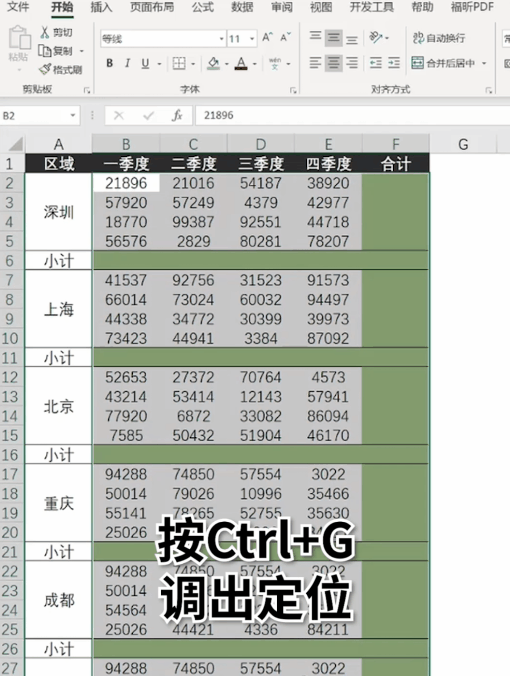Click the Insert Function fx icon

[177, 116]
